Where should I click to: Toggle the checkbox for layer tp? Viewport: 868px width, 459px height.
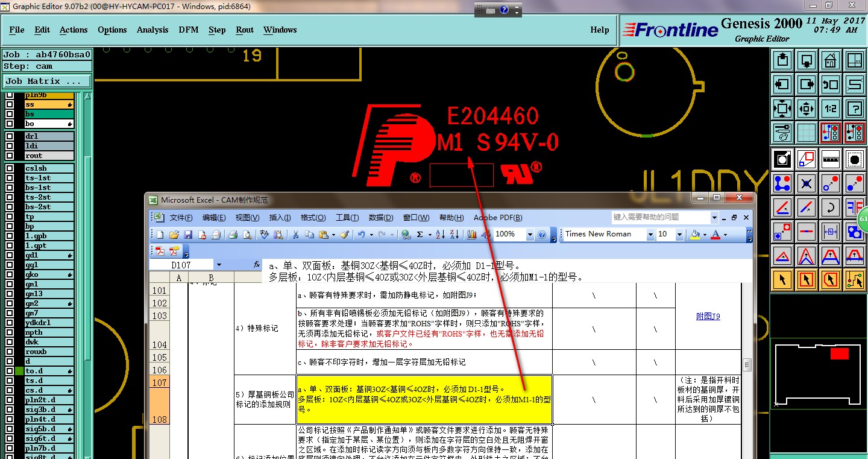[10, 217]
